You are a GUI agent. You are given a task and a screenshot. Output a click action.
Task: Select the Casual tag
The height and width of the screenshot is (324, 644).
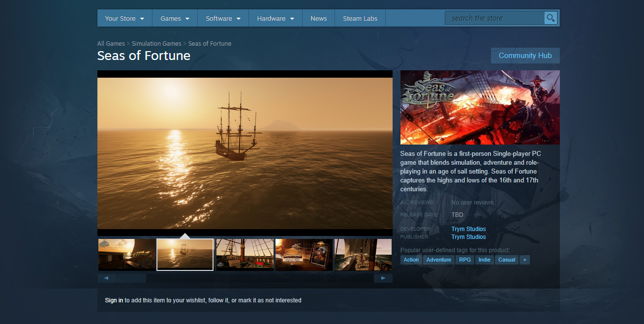507,260
